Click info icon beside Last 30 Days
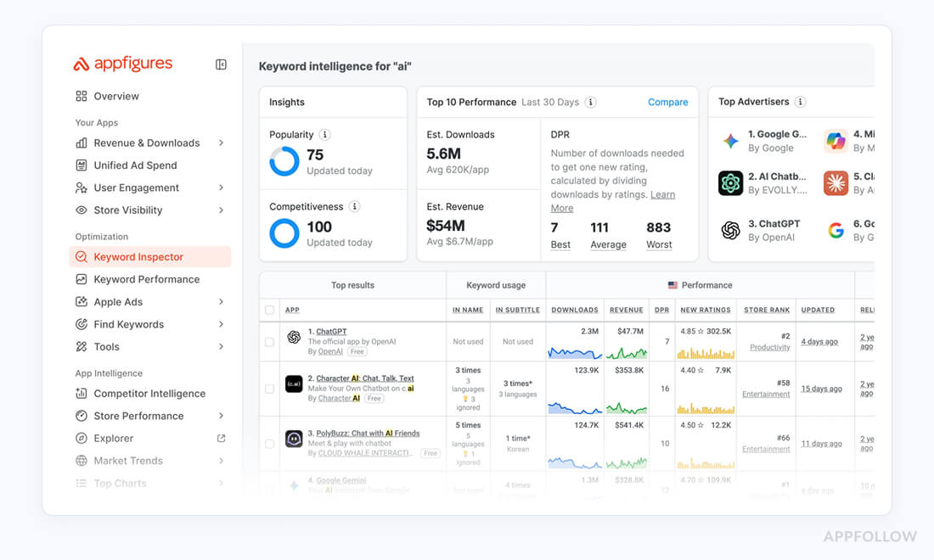 tap(590, 103)
